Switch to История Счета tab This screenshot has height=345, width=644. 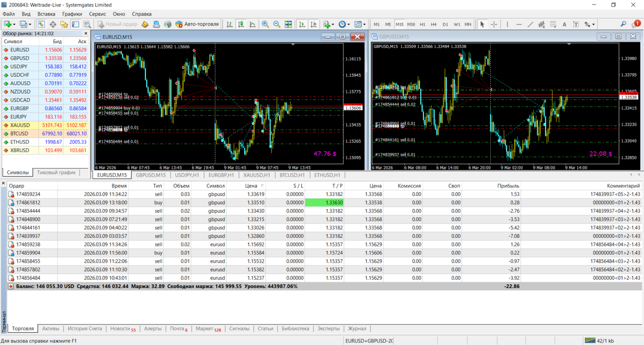point(84,329)
